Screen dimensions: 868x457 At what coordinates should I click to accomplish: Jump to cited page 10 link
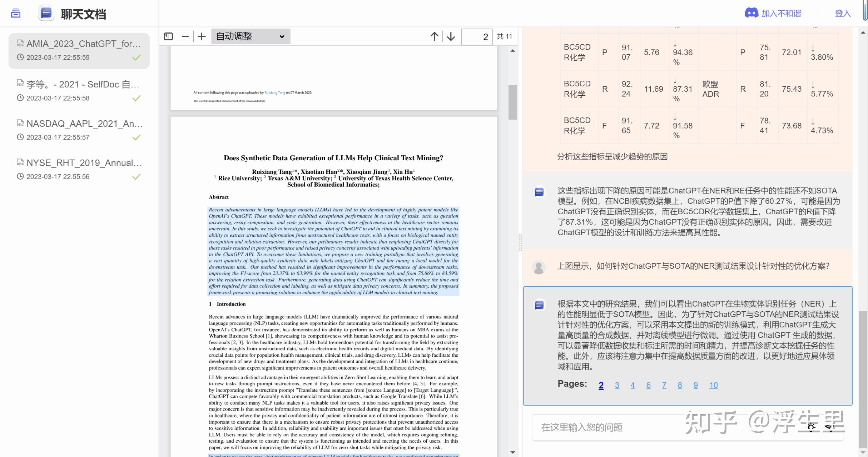coord(713,385)
